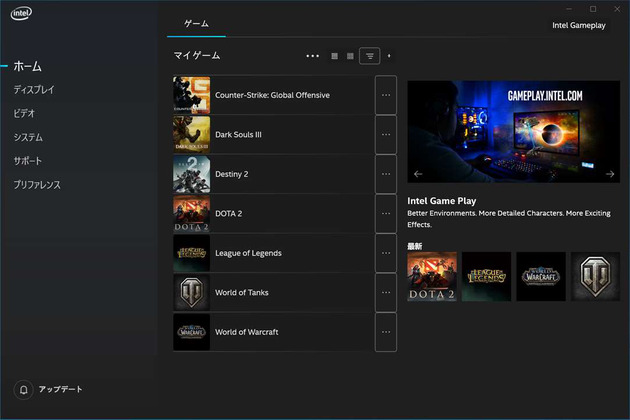Open the マイゲーム three-dot options menu
This screenshot has width=630, height=420.
click(313, 56)
